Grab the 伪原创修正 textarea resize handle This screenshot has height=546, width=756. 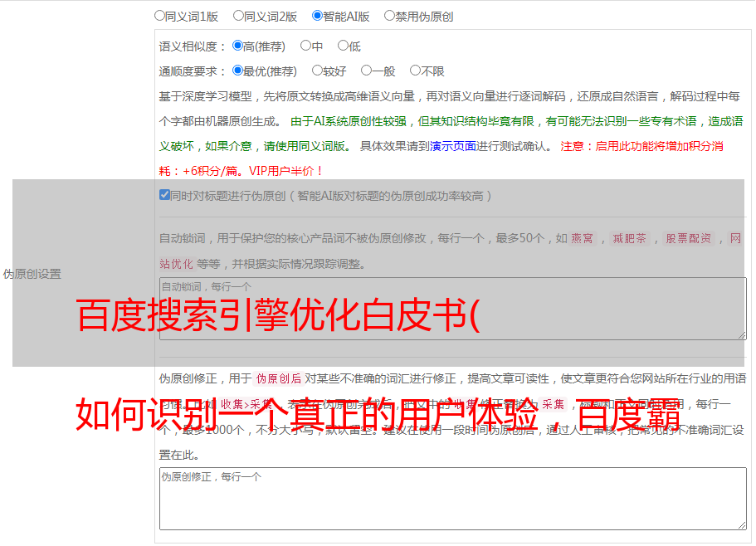742,525
